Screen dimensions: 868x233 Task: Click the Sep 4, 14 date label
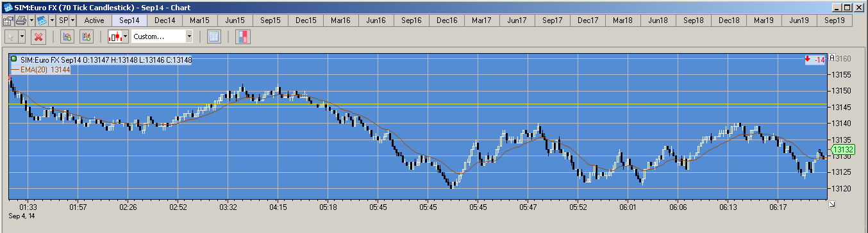[22, 216]
